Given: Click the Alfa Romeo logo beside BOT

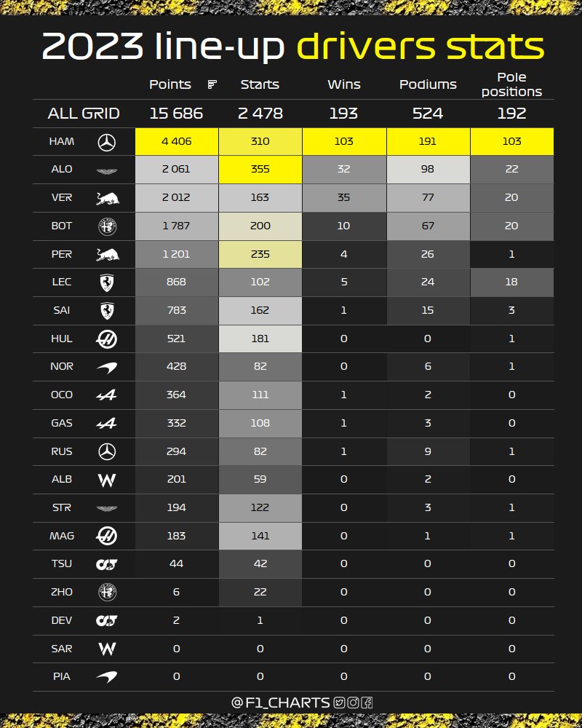Looking at the screenshot, I should 107,226.
